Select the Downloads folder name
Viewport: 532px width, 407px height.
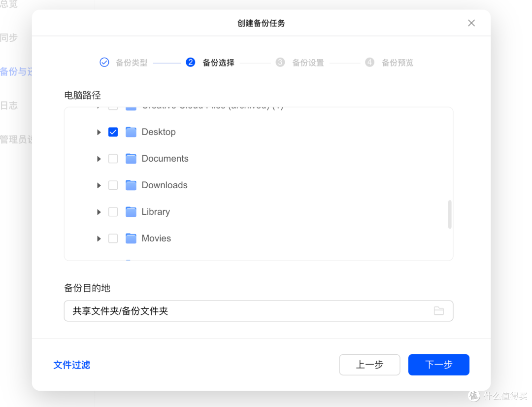[165, 185]
